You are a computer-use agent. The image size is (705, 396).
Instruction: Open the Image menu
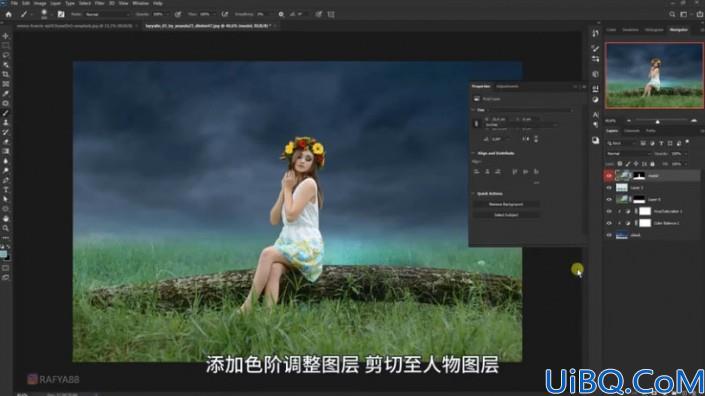click(40, 3)
